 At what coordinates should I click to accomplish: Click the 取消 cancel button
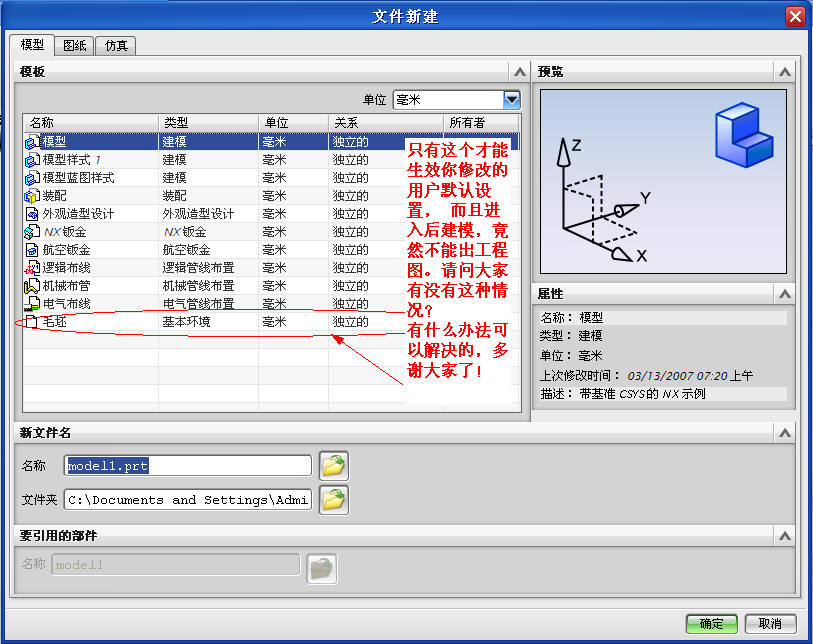coord(770,624)
